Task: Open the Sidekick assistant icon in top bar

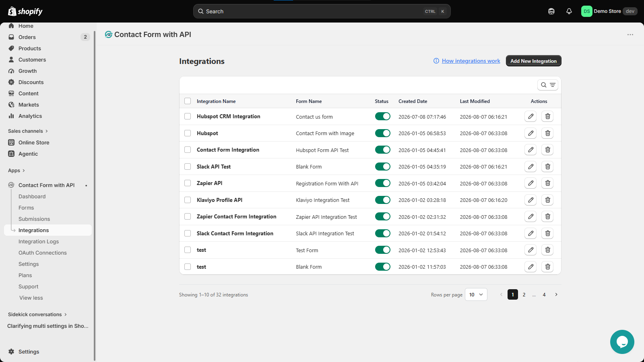Action: tap(551, 11)
